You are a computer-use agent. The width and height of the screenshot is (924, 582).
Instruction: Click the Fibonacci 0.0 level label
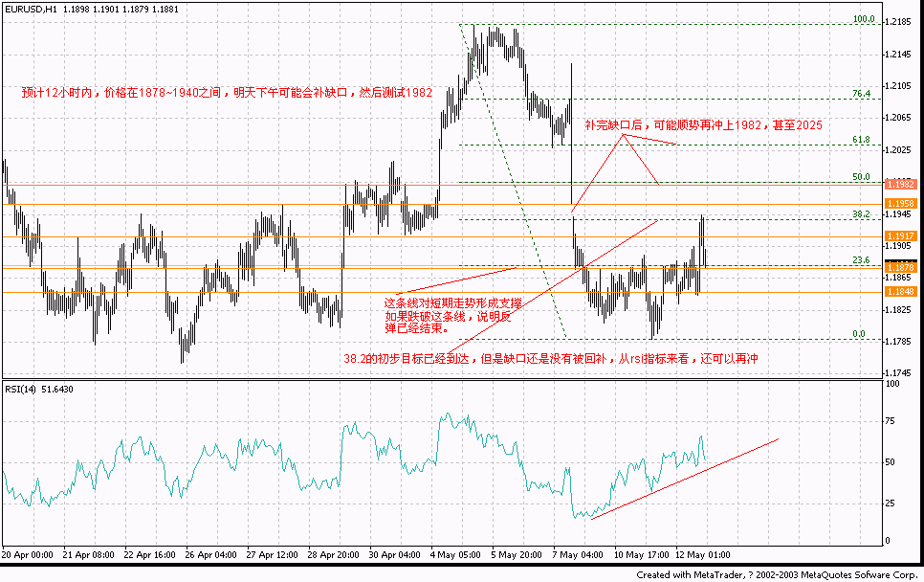[859, 334]
